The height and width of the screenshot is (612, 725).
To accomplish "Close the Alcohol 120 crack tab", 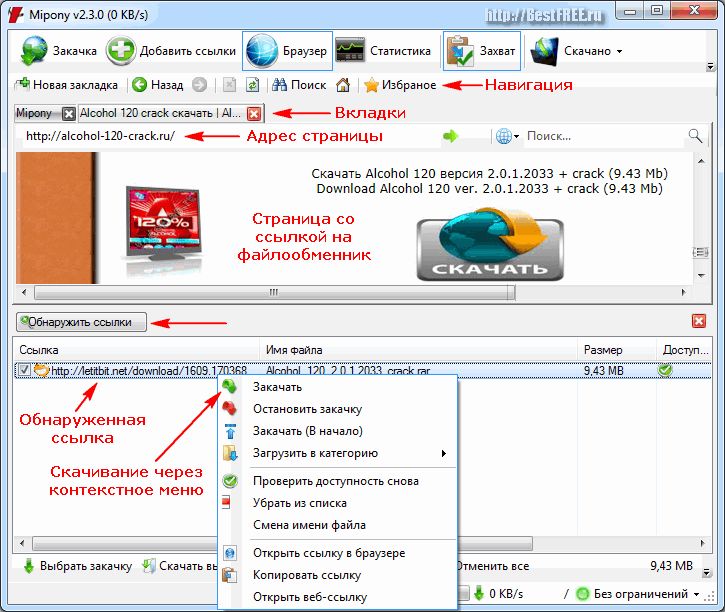I will [x=254, y=114].
